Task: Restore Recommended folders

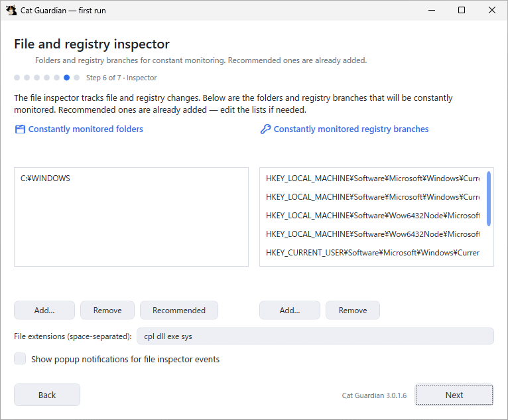Action: (x=179, y=310)
